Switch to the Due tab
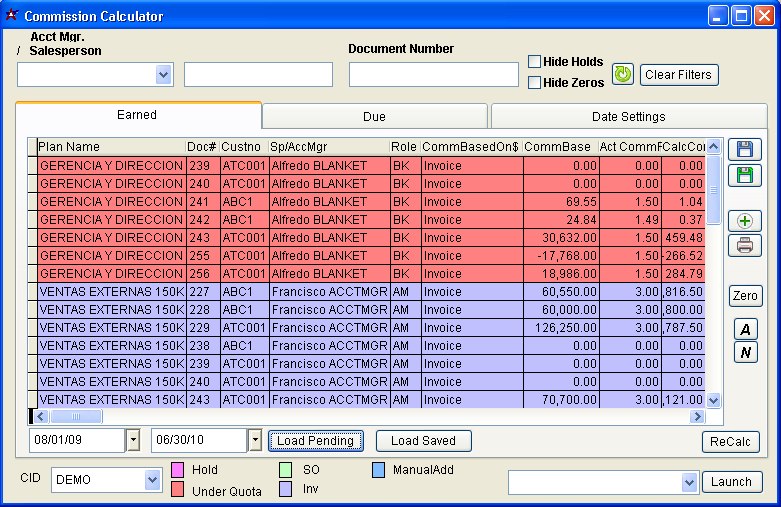Image resolution: width=781 pixels, height=507 pixels. pos(374,117)
